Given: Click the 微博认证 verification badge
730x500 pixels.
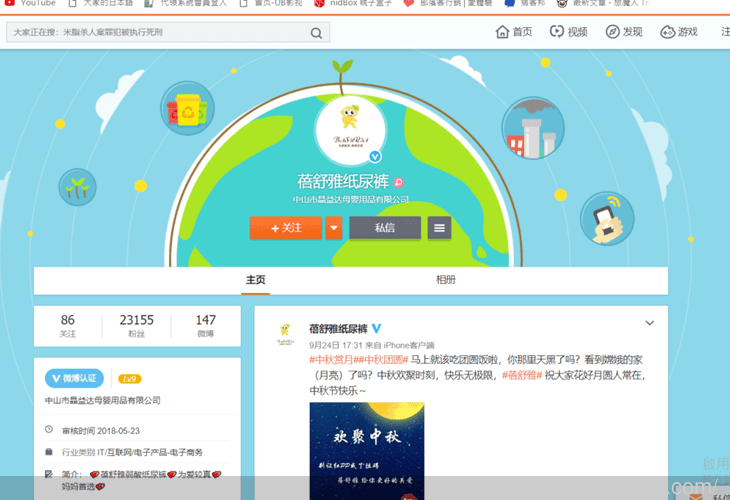Looking at the screenshot, I should [74, 378].
